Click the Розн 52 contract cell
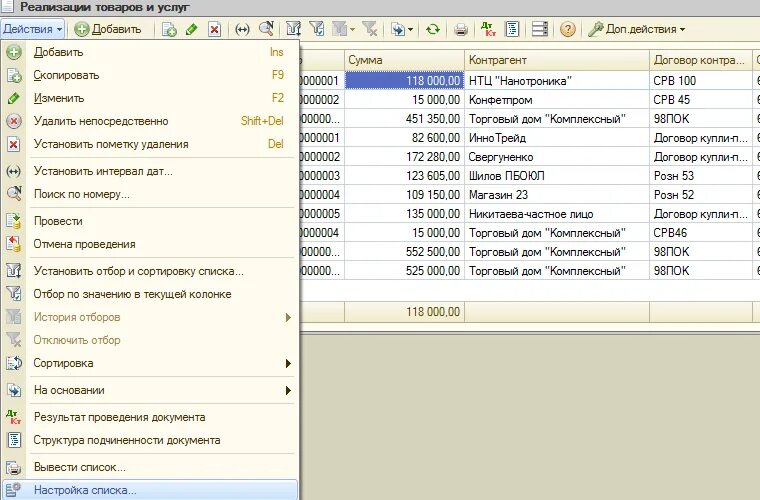Image resolution: width=760 pixels, height=500 pixels. tap(700, 195)
